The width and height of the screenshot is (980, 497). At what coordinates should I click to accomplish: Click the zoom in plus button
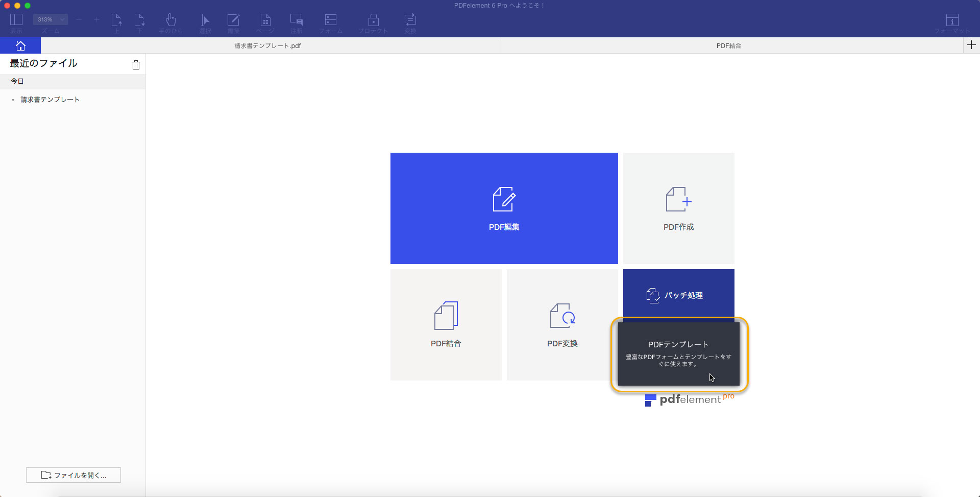click(x=96, y=19)
